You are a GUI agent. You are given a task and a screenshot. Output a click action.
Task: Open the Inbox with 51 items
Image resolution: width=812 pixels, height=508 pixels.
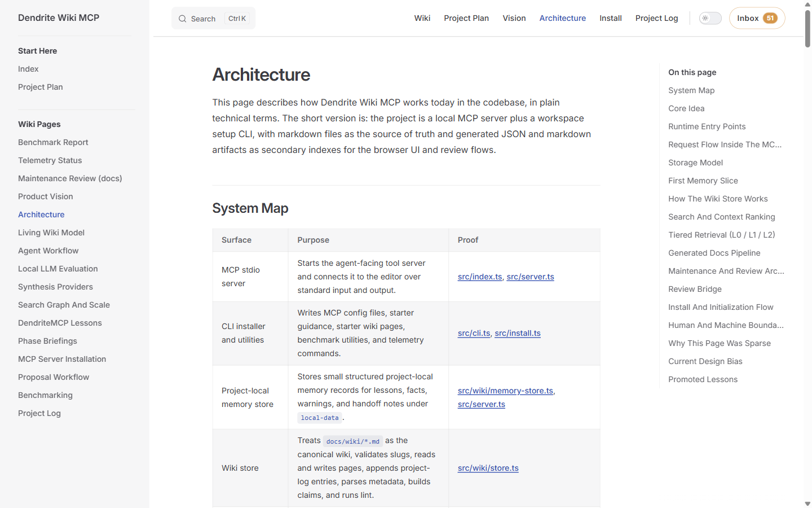(757, 18)
